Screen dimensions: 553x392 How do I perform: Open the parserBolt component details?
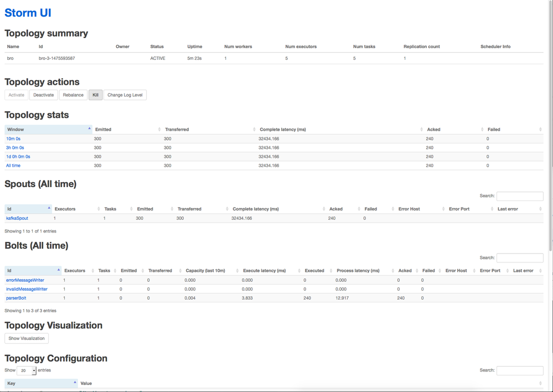(16, 297)
